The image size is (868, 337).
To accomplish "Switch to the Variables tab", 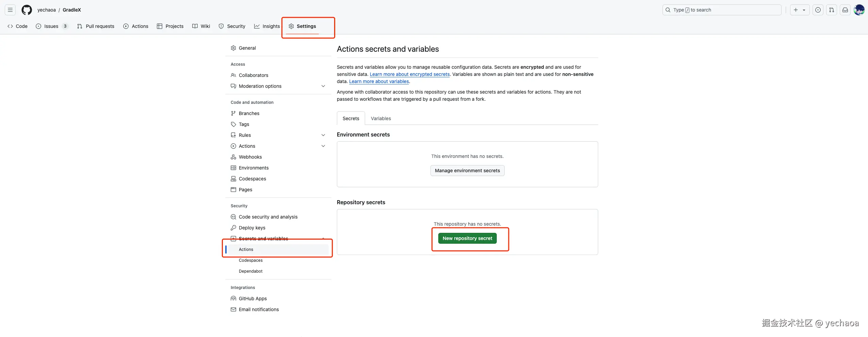I will 381,118.
